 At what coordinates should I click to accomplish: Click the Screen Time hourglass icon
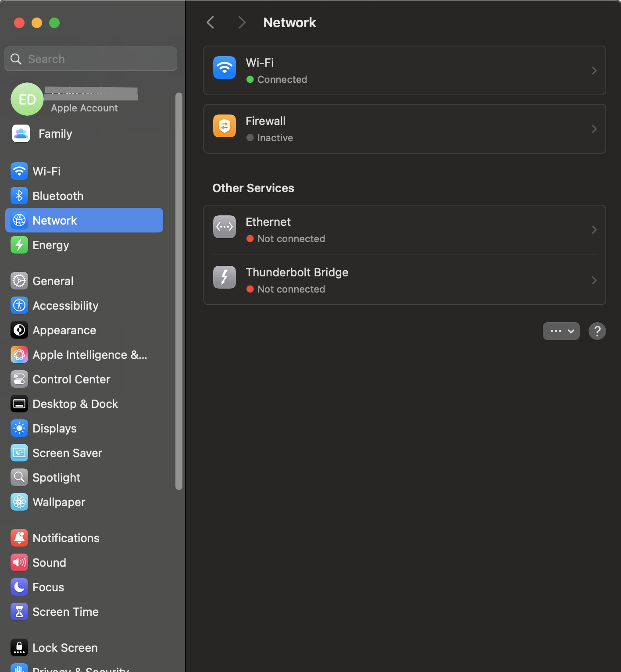19,611
